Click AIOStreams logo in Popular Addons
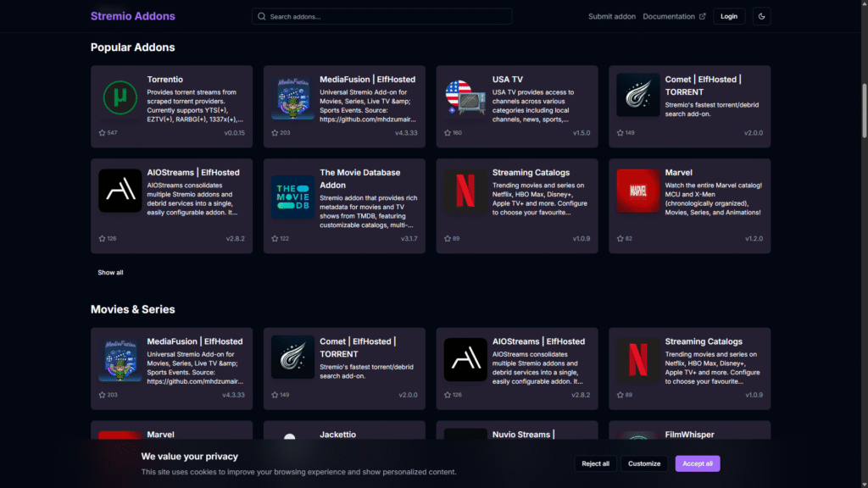This screenshot has width=868, height=488. point(120,191)
